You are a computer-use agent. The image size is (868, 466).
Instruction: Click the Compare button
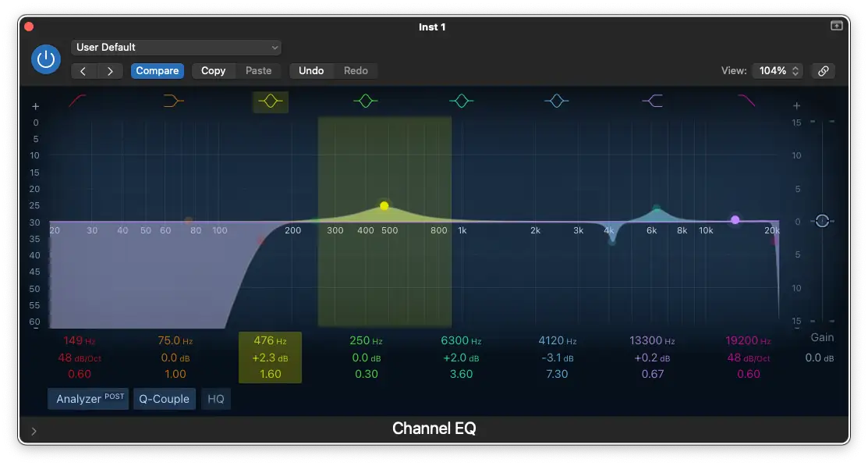tap(158, 71)
